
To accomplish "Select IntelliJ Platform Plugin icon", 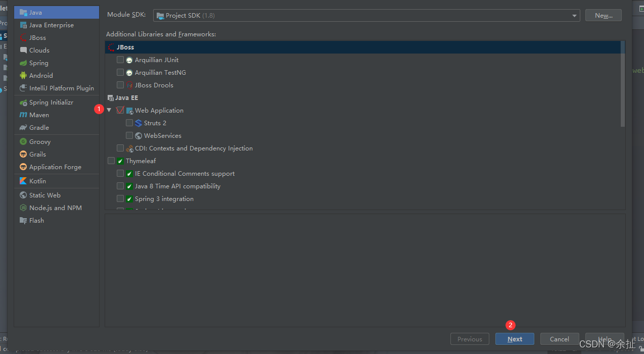I will pyautogui.click(x=23, y=88).
